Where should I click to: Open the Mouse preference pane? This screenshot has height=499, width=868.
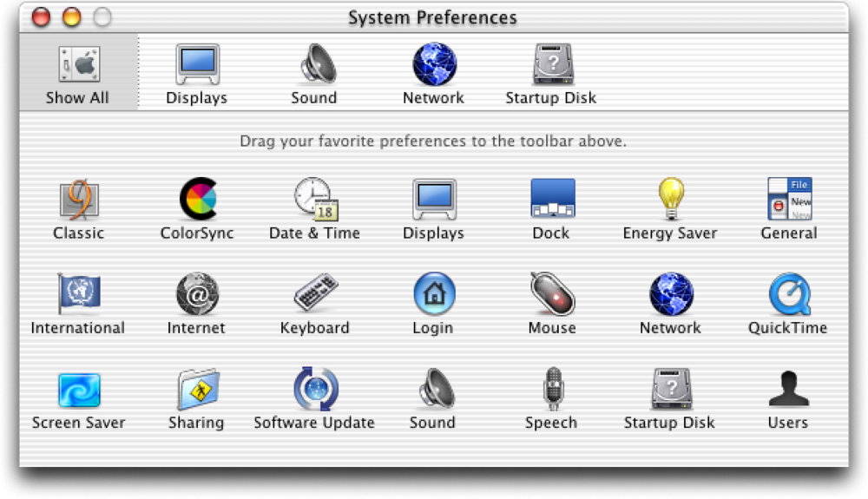(x=552, y=305)
